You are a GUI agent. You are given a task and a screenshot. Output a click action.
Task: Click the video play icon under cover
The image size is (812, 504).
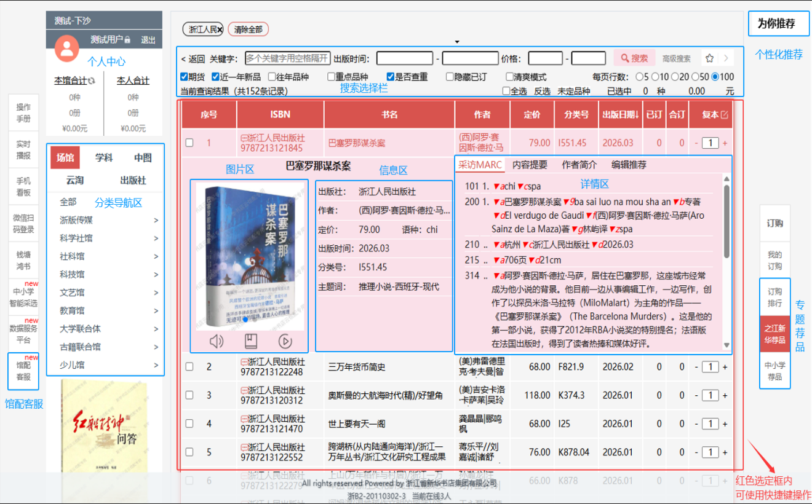(x=285, y=341)
